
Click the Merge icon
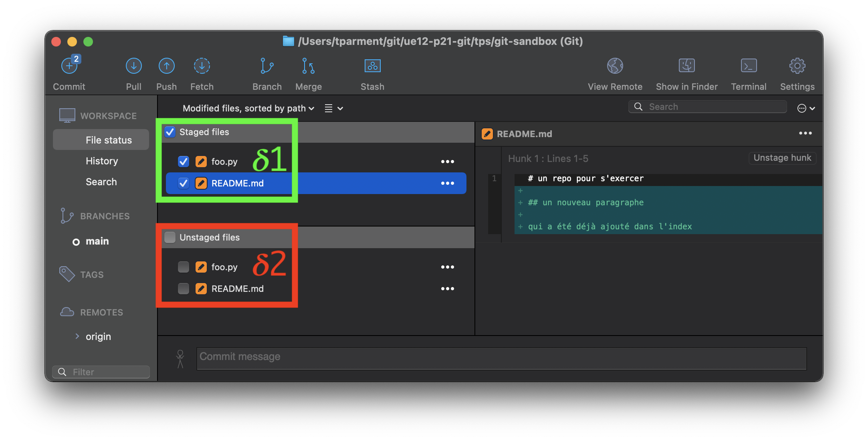point(308,66)
